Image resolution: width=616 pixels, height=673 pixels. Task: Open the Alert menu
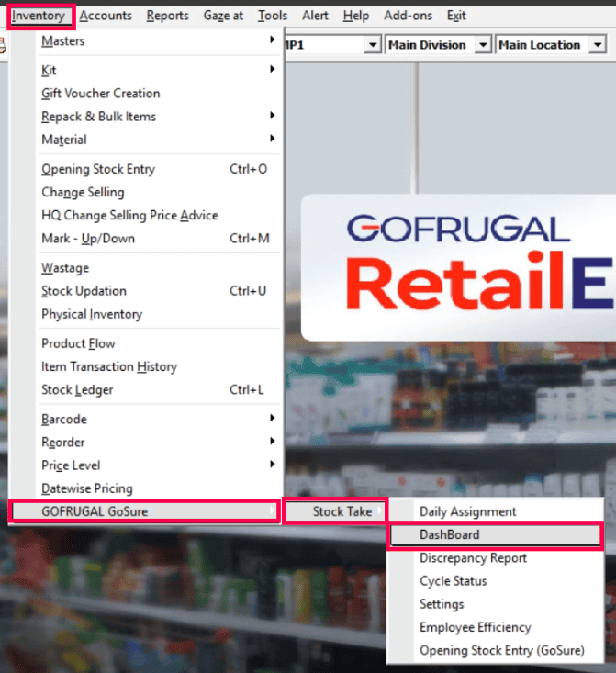[315, 16]
